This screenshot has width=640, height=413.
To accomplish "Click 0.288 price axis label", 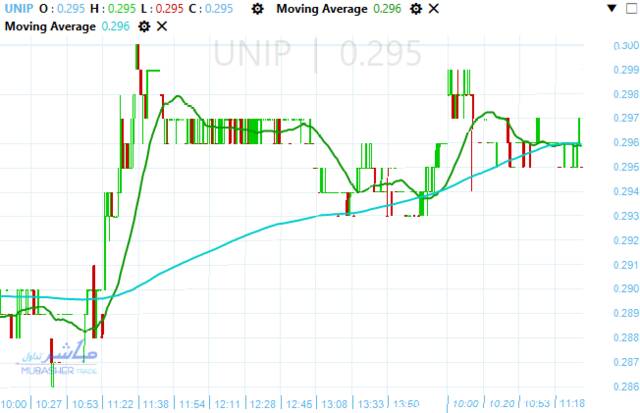I will (626, 338).
